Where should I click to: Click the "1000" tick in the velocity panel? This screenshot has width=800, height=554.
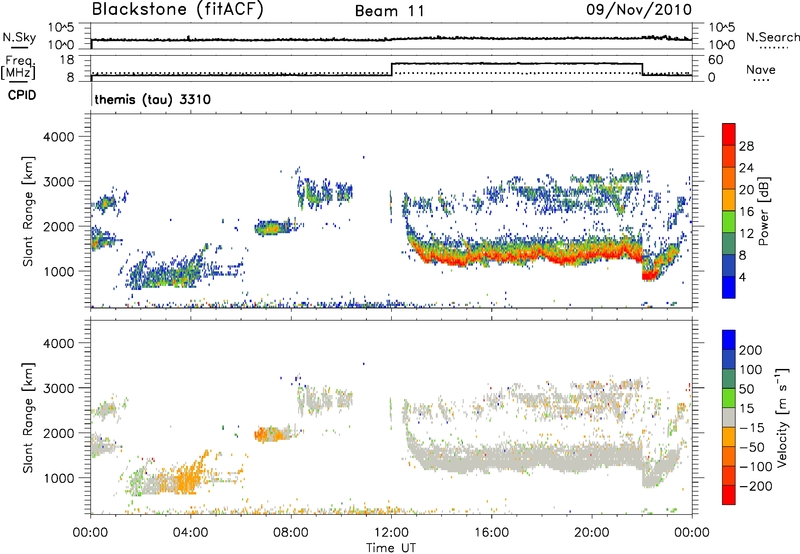pyautogui.click(x=58, y=478)
